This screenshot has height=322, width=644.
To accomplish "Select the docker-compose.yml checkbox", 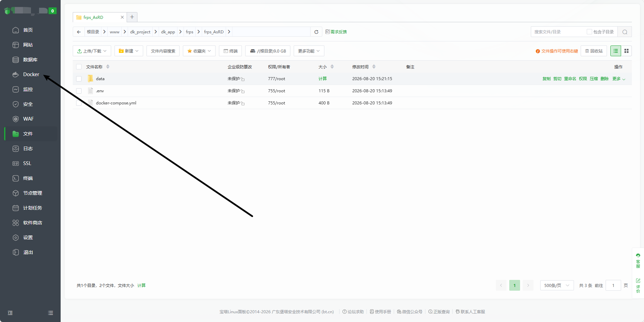I will pos(79,103).
